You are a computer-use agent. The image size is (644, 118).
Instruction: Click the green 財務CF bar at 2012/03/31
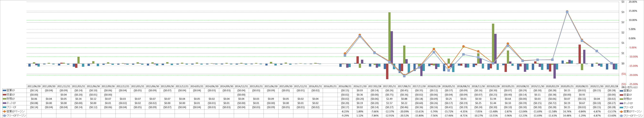click(78, 60)
